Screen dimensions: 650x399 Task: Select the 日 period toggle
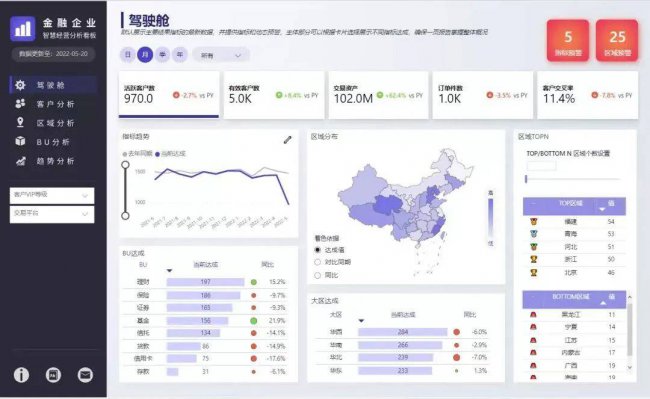(128, 55)
